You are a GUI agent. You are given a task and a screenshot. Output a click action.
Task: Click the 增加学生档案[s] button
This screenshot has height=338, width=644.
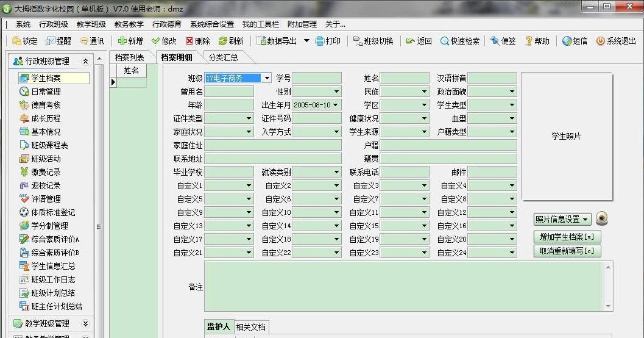click(x=567, y=237)
